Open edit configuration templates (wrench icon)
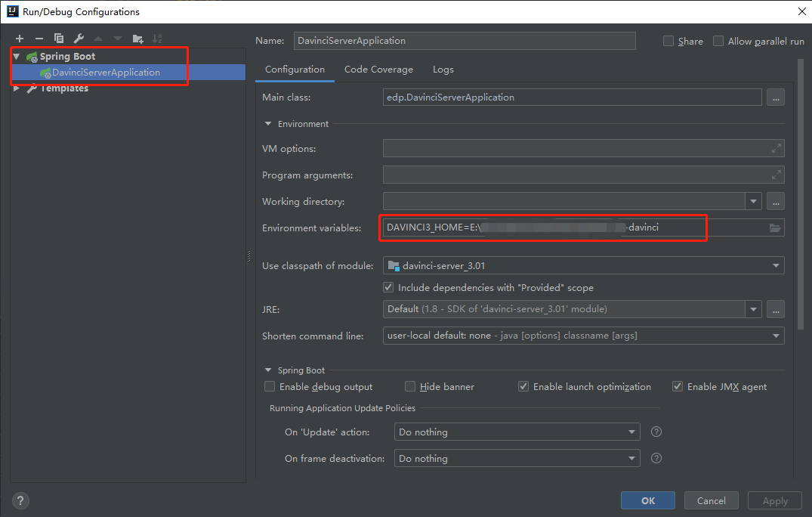 [79, 39]
